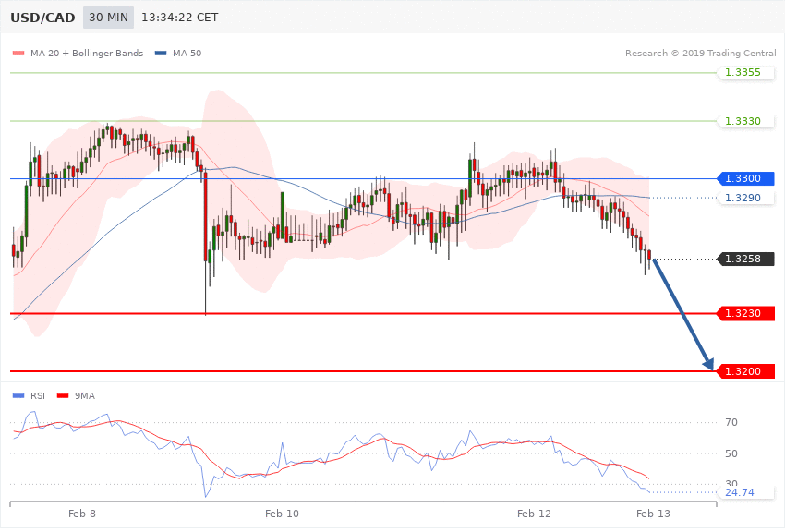Viewport: 785px width, 532px height.
Task: Click the USD/CAD pair title
Action: [42, 18]
